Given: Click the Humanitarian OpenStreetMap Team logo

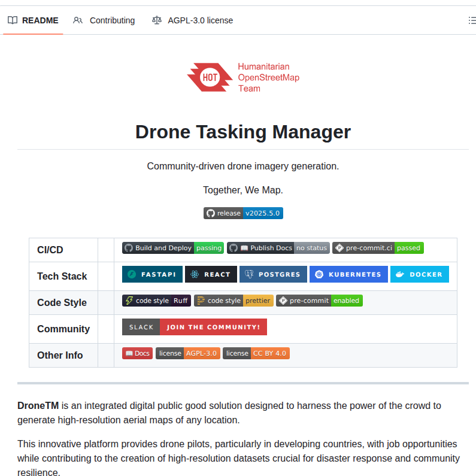Looking at the screenshot, I should click(x=242, y=77).
